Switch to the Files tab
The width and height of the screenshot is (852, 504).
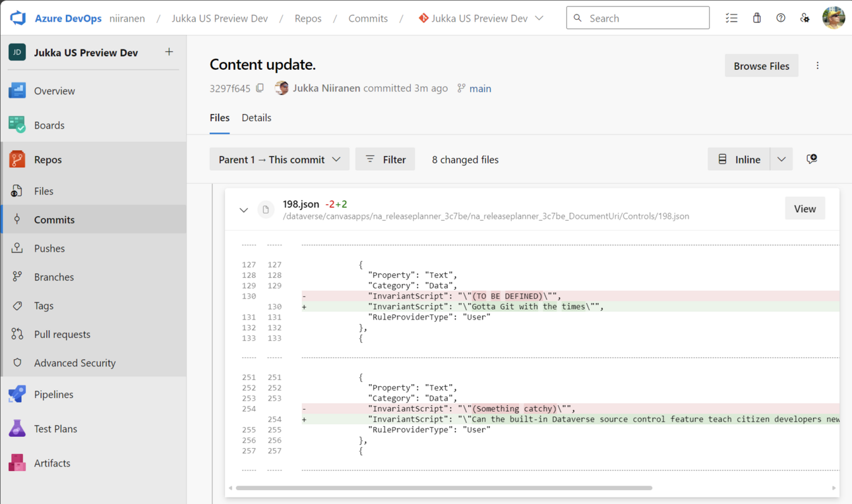220,117
